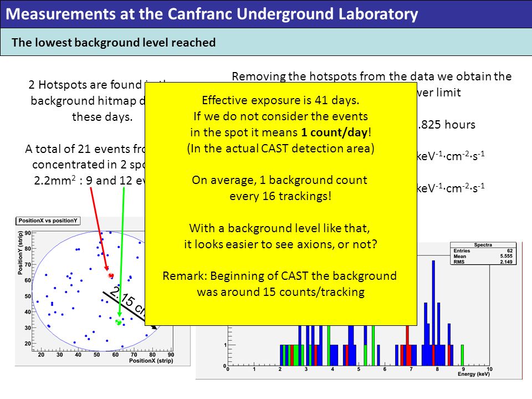Click the 'PositionX vs positionY' plot title box
The width and height of the screenshot is (532, 399).
click(x=48, y=221)
